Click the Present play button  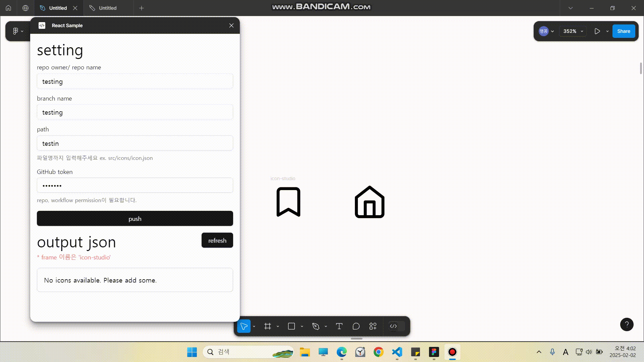[x=597, y=31]
